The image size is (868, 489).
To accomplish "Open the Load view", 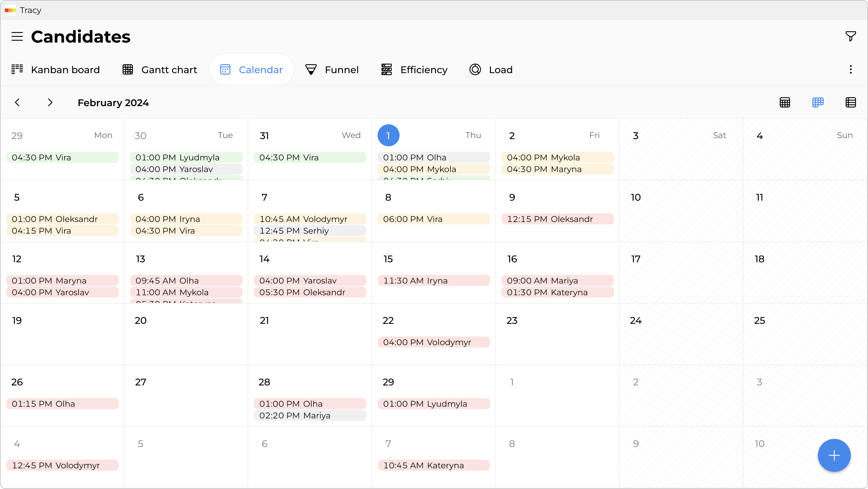I will [x=491, y=70].
